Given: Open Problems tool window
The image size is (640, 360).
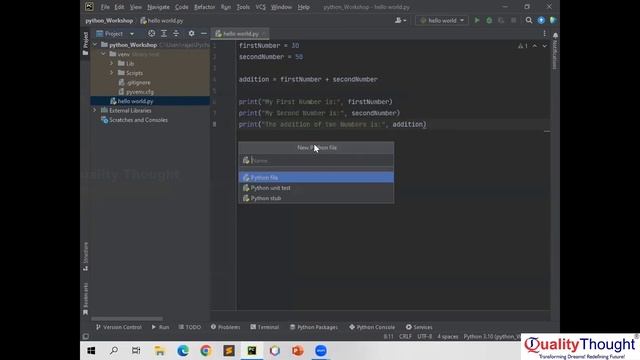Looking at the screenshot, I should point(225,327).
